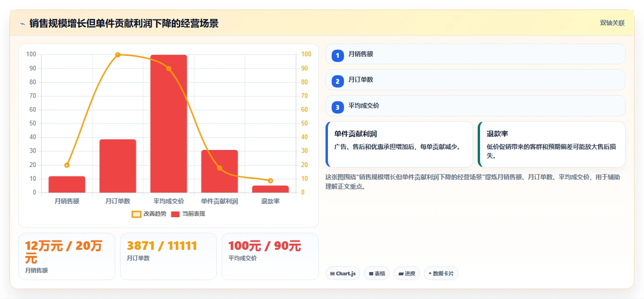Click the icon in the Chart.js tag
Viewport: 644px width, 299px height.
333,273
